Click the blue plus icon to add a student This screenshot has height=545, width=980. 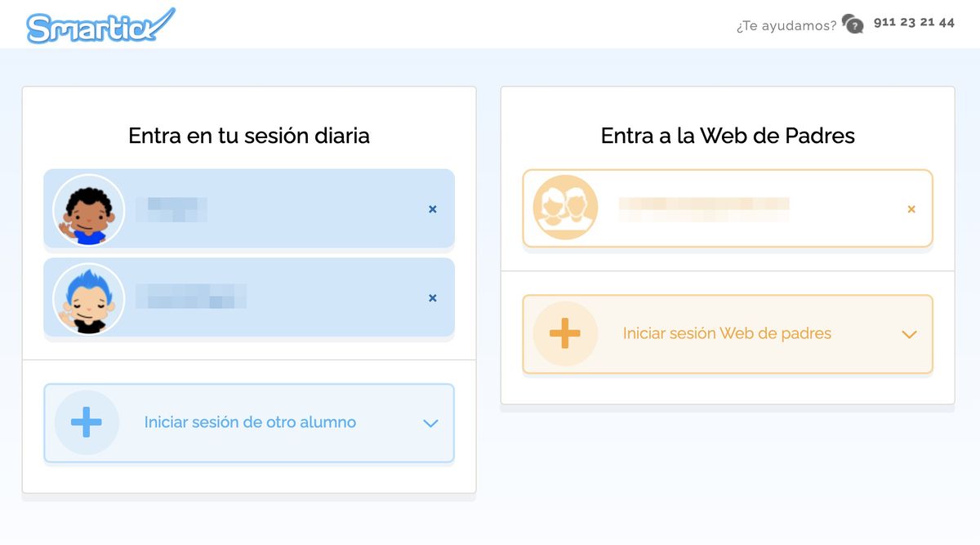click(x=86, y=422)
